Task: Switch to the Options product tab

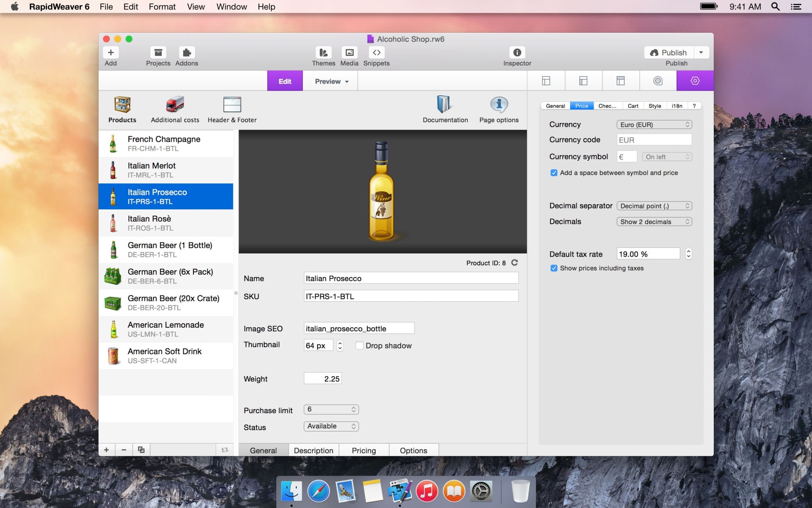Action: (413, 450)
